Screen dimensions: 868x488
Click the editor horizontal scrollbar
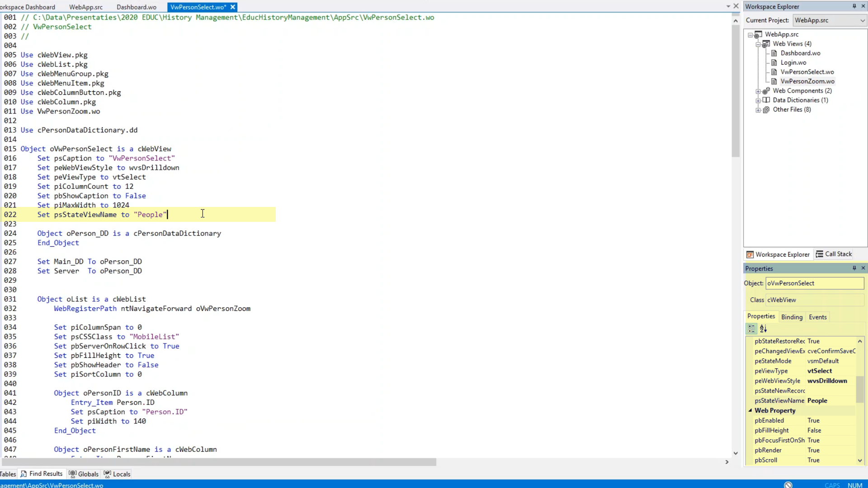click(219, 462)
